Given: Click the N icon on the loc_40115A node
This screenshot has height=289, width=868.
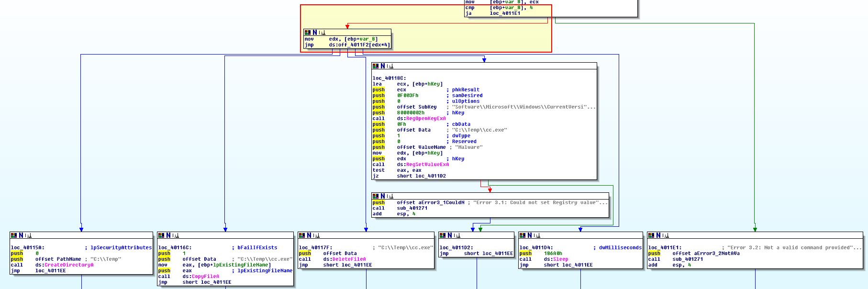Looking at the screenshot, I should (x=21, y=235).
